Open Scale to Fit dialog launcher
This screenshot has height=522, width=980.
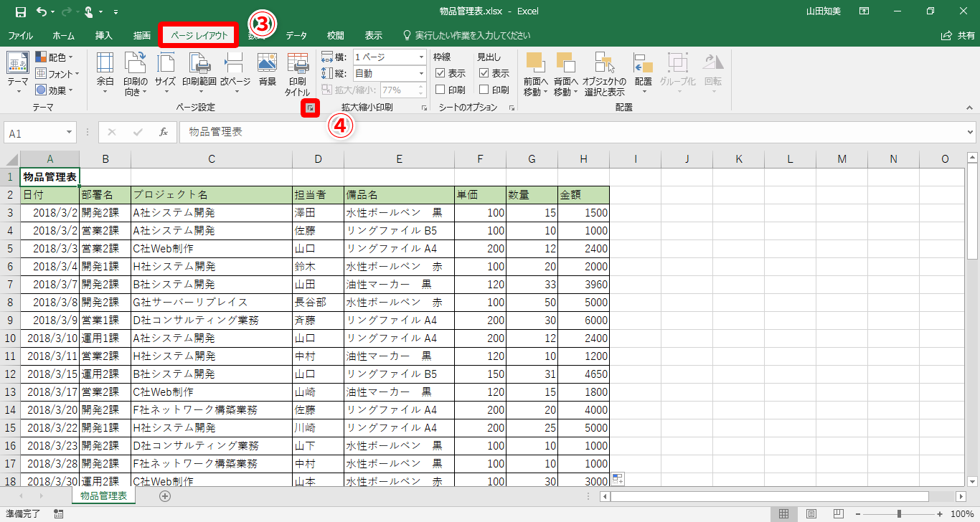pyautogui.click(x=425, y=108)
